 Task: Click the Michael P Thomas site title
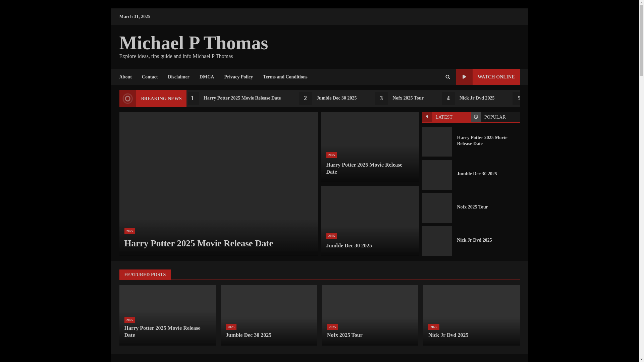pos(194,43)
